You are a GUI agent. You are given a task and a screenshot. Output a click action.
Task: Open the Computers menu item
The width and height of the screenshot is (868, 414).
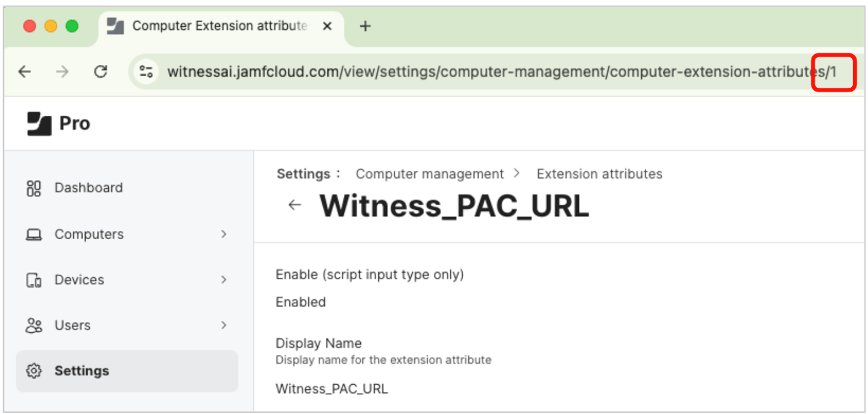pos(126,234)
